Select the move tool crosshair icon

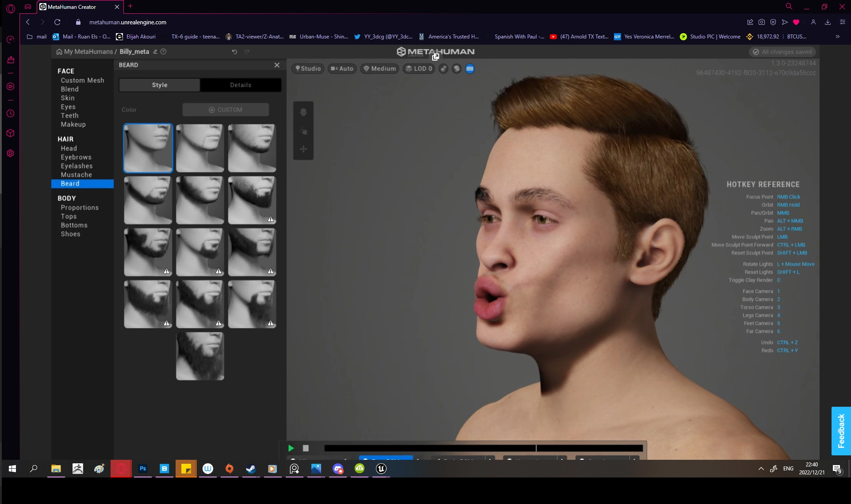point(303,149)
